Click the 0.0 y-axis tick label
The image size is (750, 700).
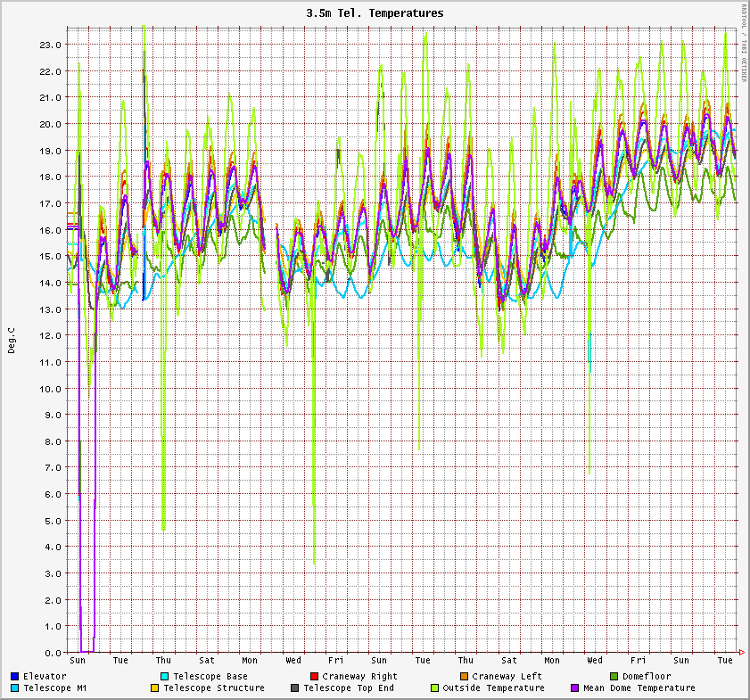pos(53,653)
